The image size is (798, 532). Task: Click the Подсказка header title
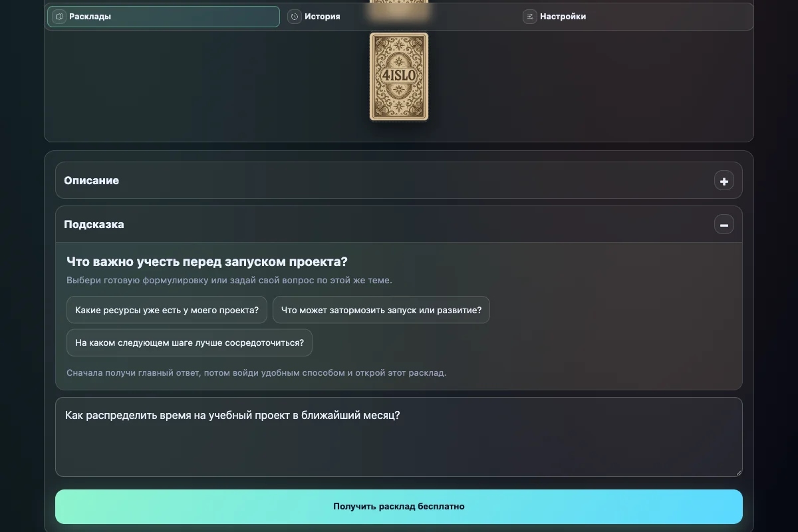pos(94,225)
